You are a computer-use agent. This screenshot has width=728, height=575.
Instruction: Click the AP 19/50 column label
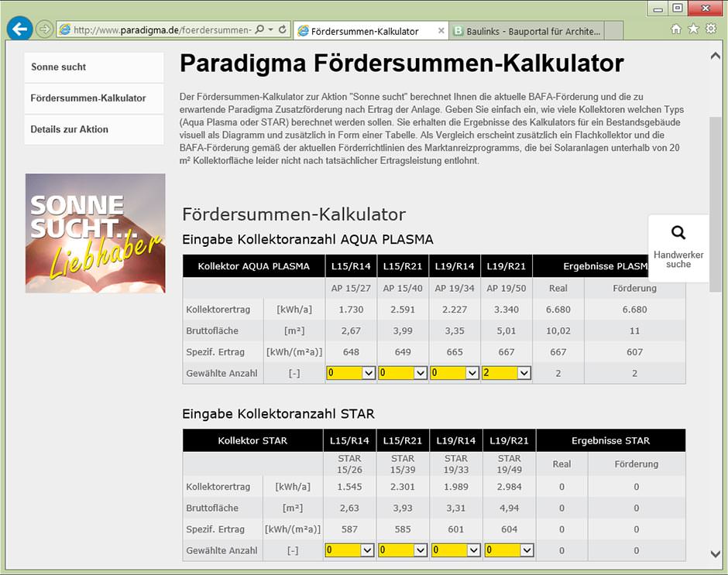(506, 288)
